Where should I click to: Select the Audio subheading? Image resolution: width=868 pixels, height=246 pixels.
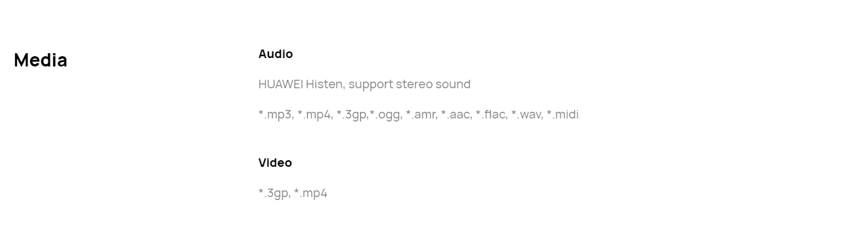pos(276,54)
